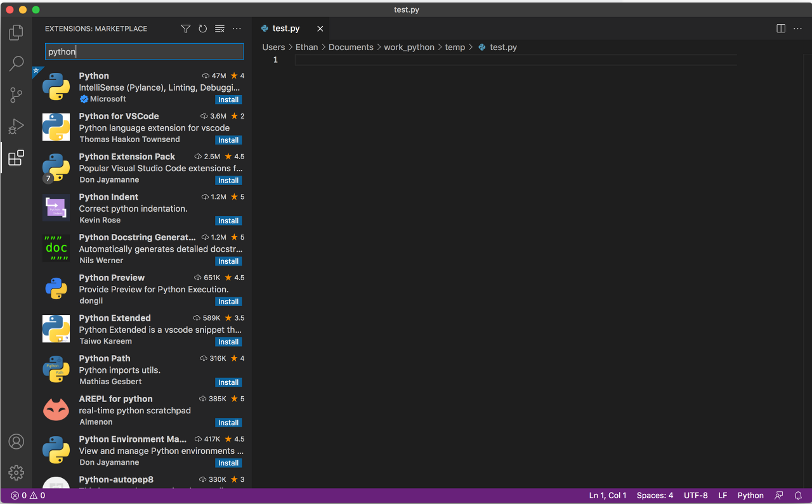Close the test.py tab
Viewport: 812px width, 504px height.
(x=320, y=29)
